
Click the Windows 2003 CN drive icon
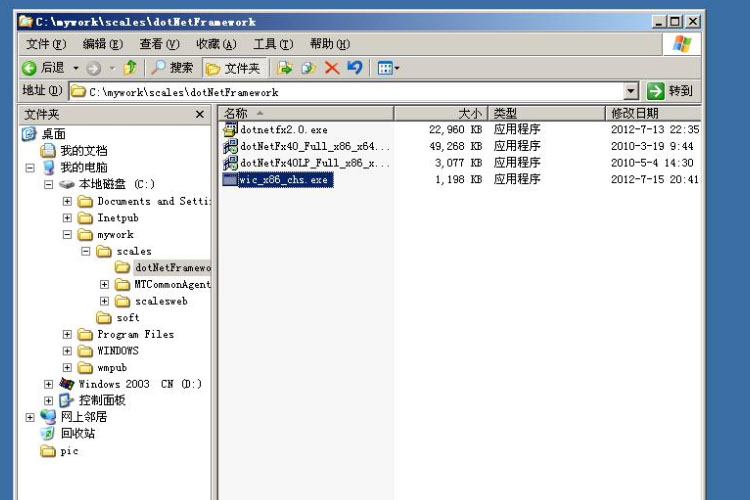coord(67,384)
